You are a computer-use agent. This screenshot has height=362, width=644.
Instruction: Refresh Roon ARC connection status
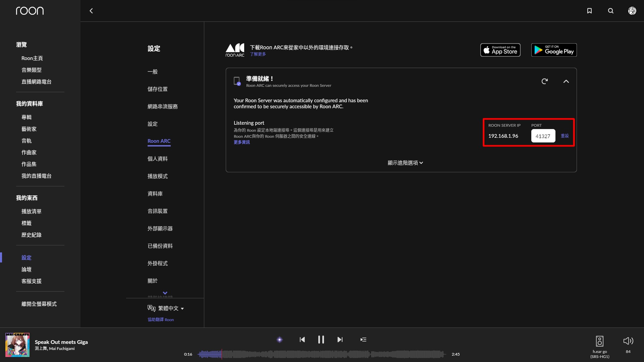(544, 81)
